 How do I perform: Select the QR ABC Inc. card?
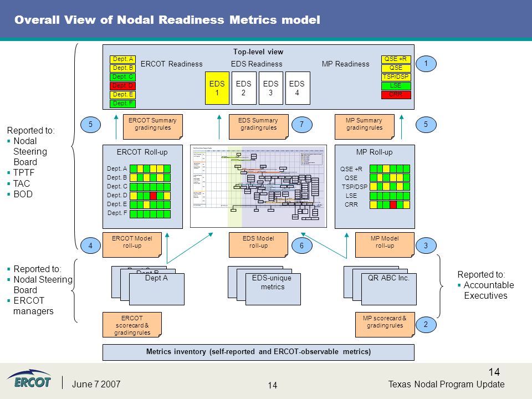click(389, 289)
